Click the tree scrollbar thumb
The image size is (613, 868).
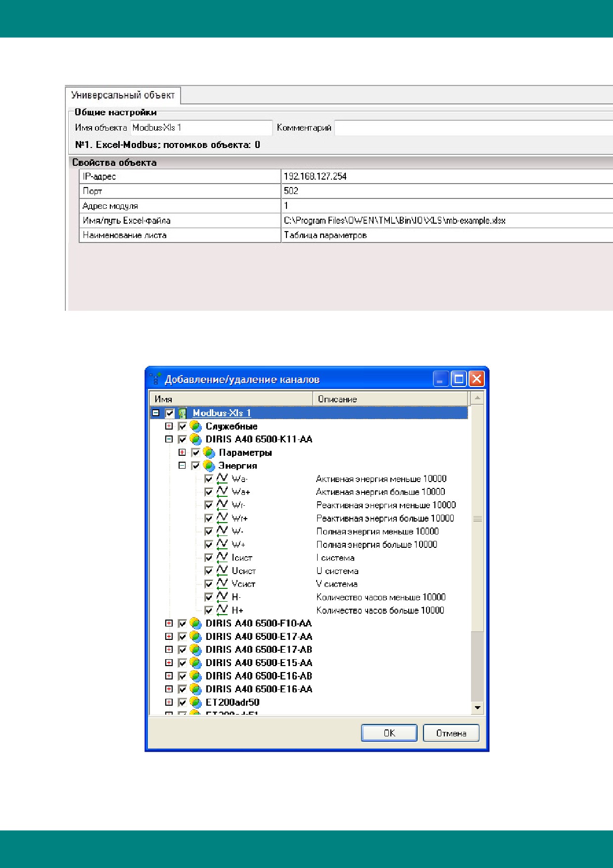pos(477,518)
